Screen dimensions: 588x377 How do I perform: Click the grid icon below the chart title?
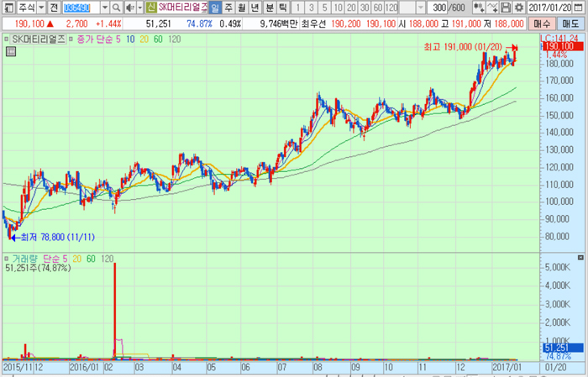coord(10,52)
